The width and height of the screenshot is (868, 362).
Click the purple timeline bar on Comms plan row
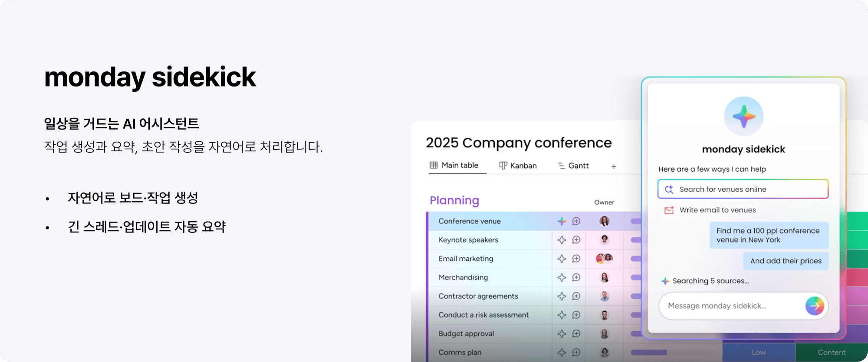[649, 352]
